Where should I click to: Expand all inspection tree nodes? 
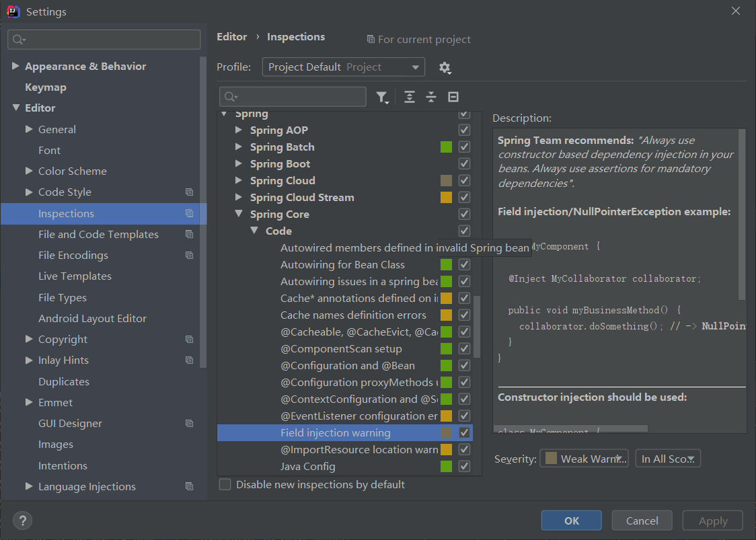410,97
